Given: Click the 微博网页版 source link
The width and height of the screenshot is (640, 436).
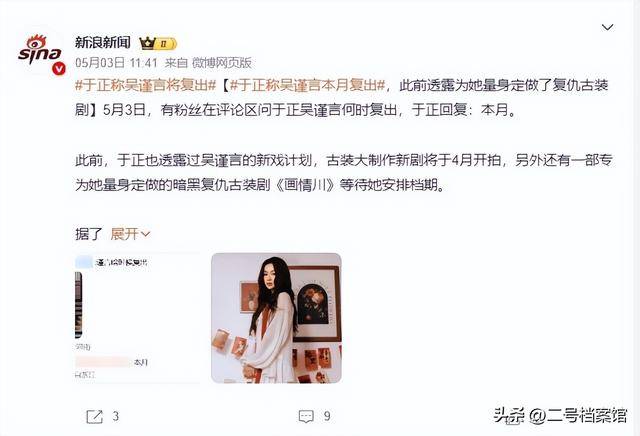Looking at the screenshot, I should tap(222, 63).
